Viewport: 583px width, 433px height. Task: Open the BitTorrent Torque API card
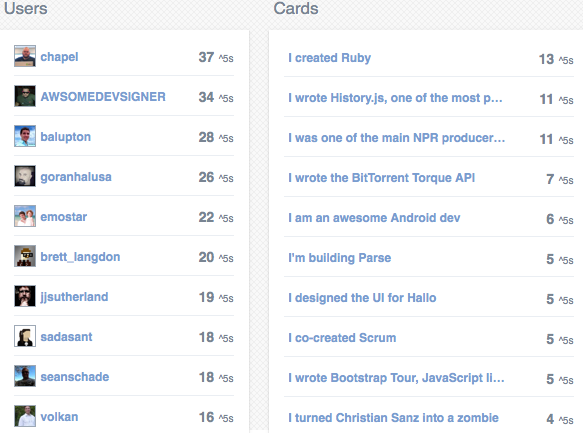(381, 178)
